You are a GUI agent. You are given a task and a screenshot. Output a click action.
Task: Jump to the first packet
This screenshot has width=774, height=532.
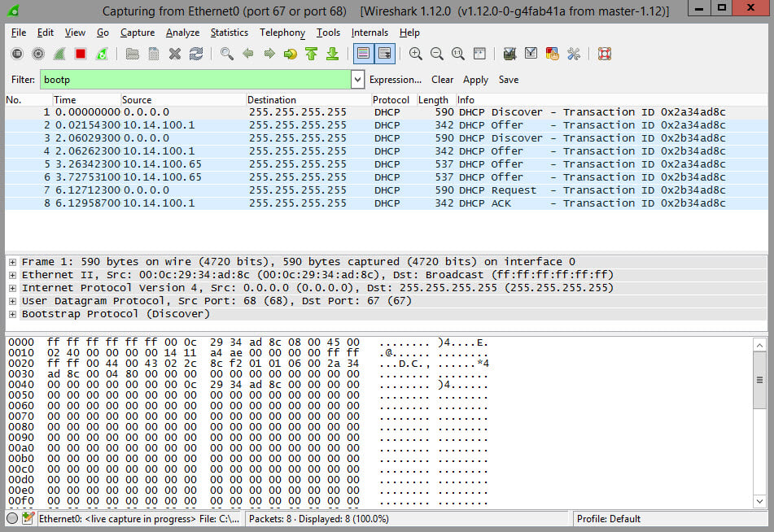pyautogui.click(x=311, y=54)
